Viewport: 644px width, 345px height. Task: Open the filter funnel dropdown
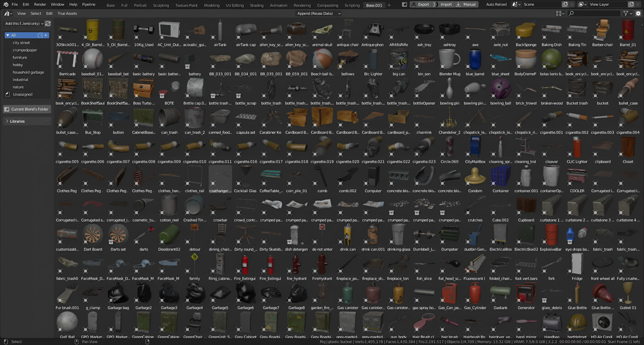[628, 13]
